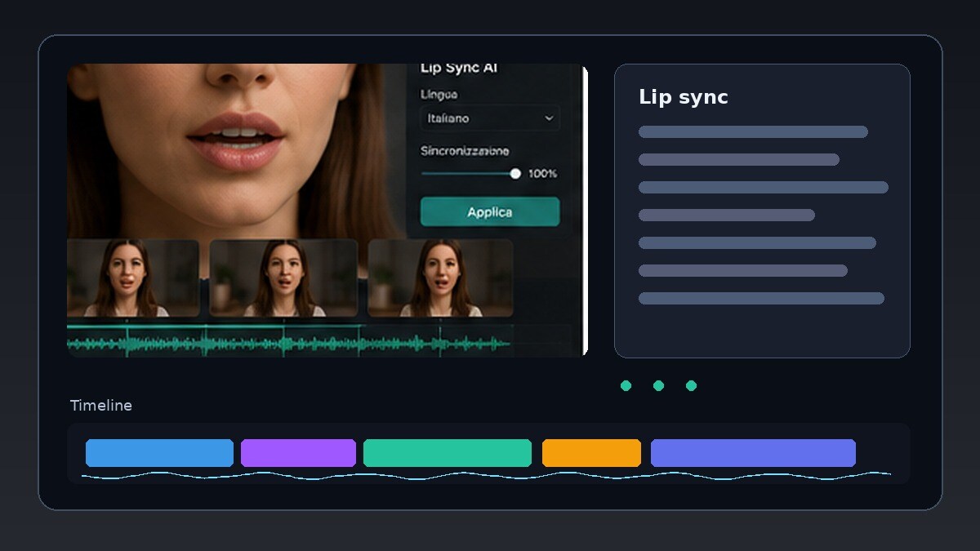
Task: Select the third video frame thumbnail
Action: click(441, 278)
